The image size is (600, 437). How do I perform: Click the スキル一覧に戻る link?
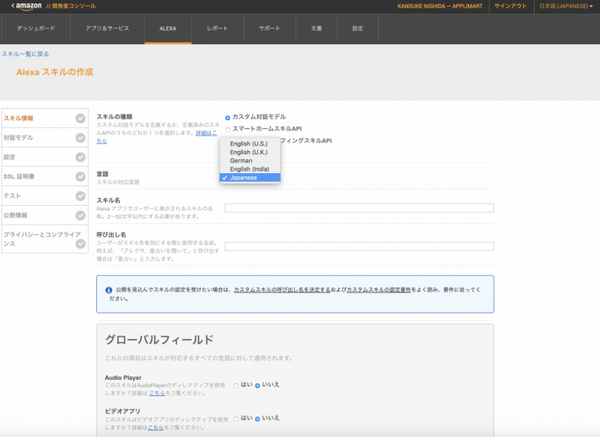[25, 53]
